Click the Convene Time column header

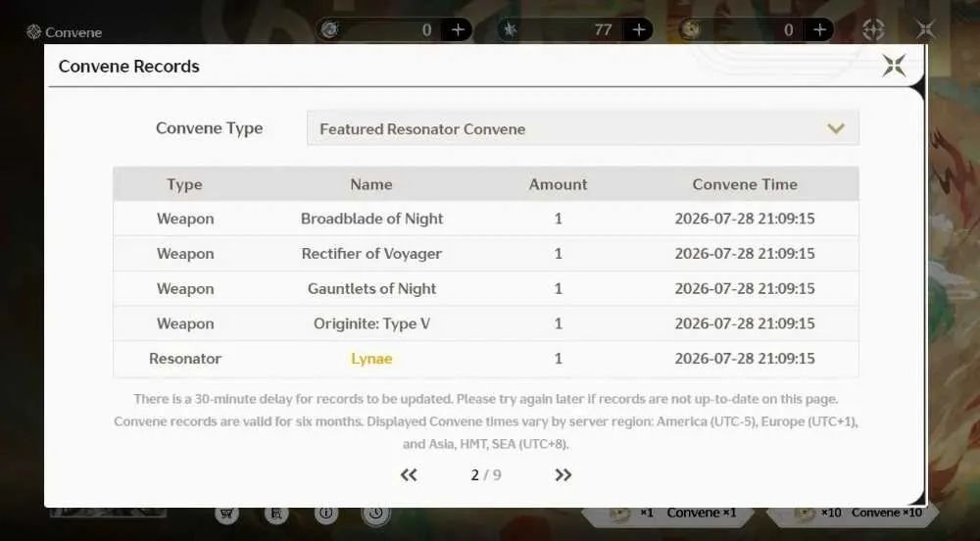pyautogui.click(x=745, y=184)
